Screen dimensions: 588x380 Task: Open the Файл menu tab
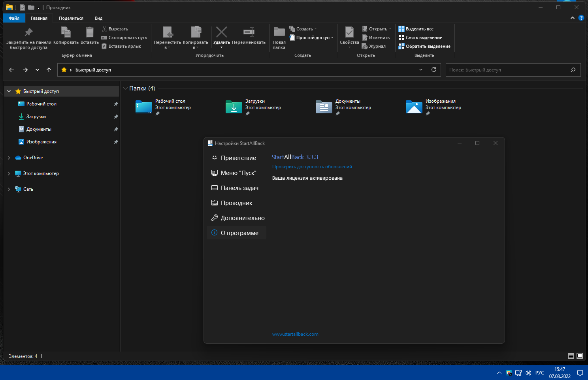pos(14,18)
